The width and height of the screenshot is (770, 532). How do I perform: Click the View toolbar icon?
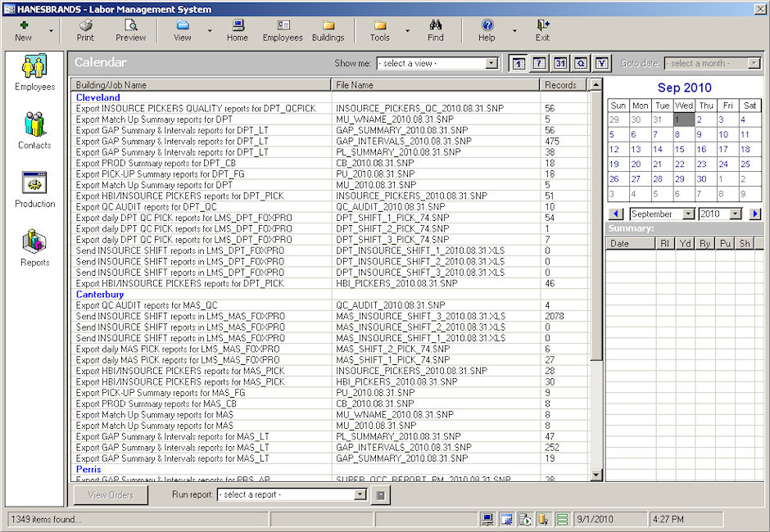tap(182, 30)
